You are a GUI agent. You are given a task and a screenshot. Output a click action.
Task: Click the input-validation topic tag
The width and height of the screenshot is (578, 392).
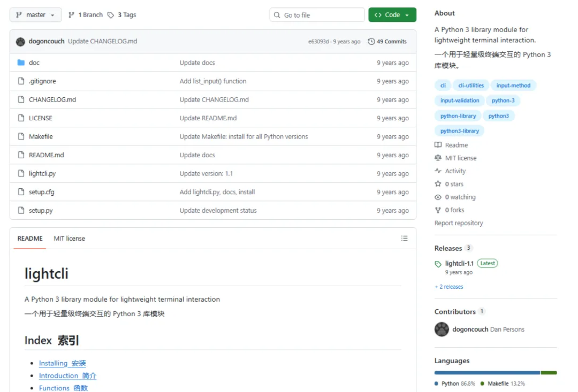(x=460, y=101)
